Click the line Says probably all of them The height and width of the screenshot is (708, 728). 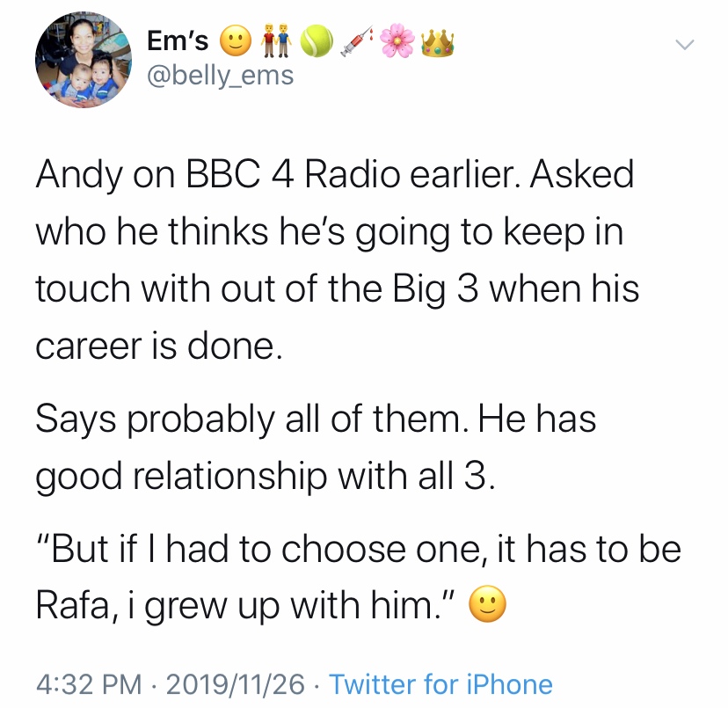(316, 419)
